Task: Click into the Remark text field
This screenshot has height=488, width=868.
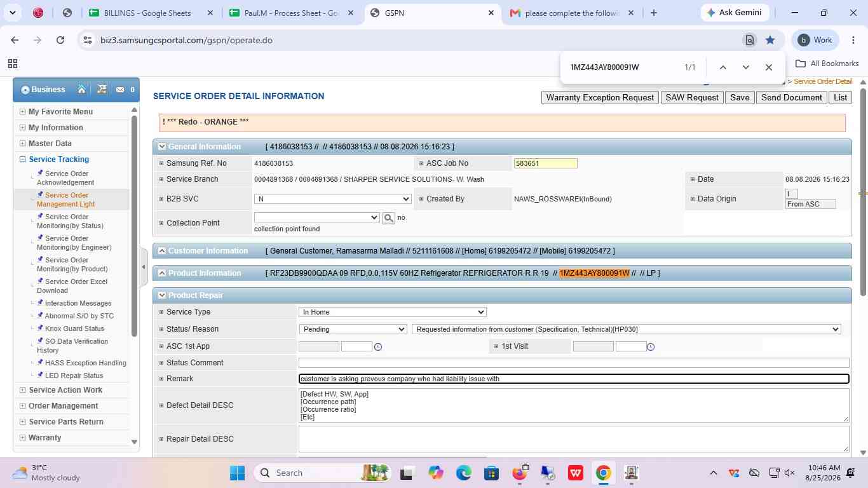Action: pyautogui.click(x=574, y=379)
